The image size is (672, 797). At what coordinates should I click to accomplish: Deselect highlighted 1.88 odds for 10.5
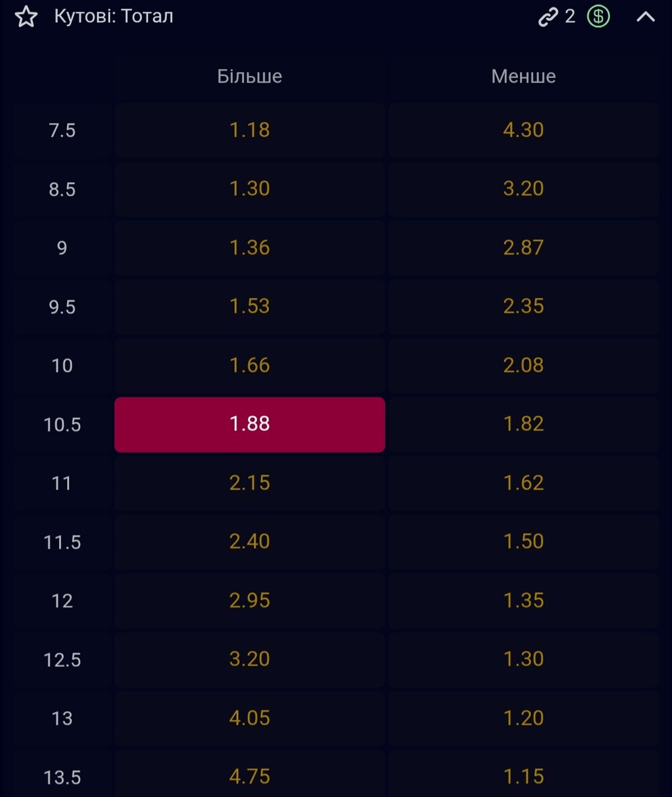coord(249,424)
